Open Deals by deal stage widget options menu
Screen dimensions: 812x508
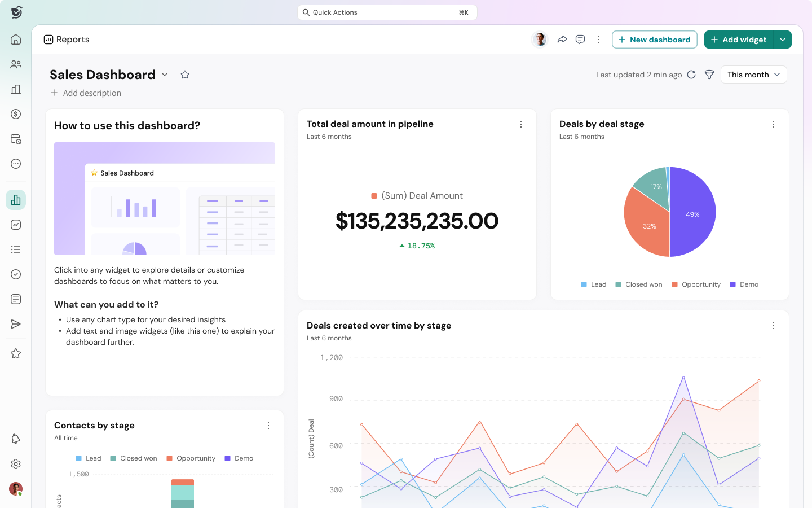point(774,124)
